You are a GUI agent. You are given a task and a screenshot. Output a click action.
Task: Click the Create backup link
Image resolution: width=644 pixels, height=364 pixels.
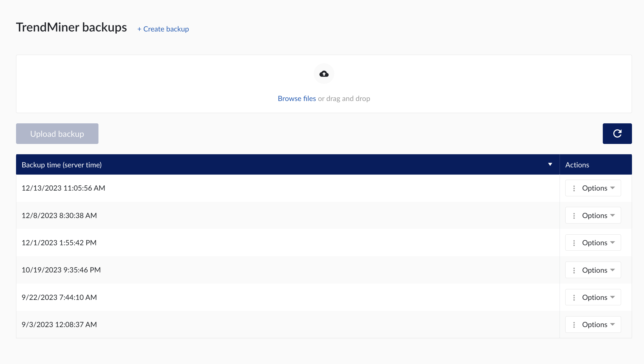coord(163,29)
